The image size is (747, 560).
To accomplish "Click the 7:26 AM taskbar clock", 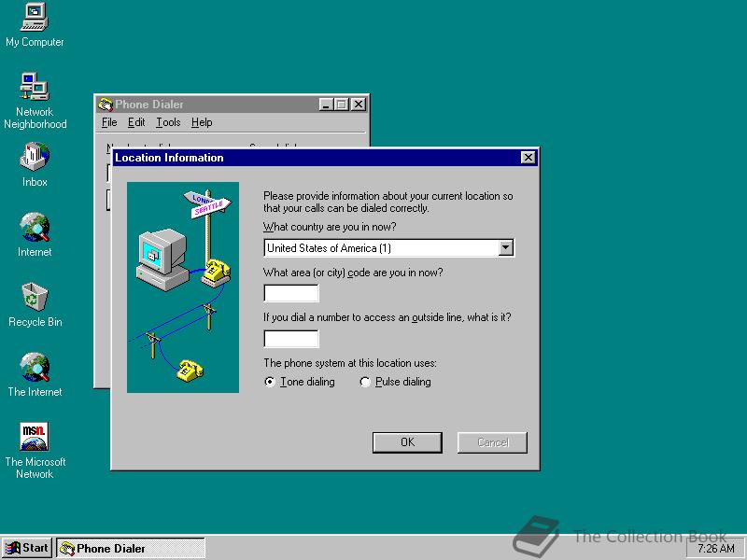I will [715, 549].
